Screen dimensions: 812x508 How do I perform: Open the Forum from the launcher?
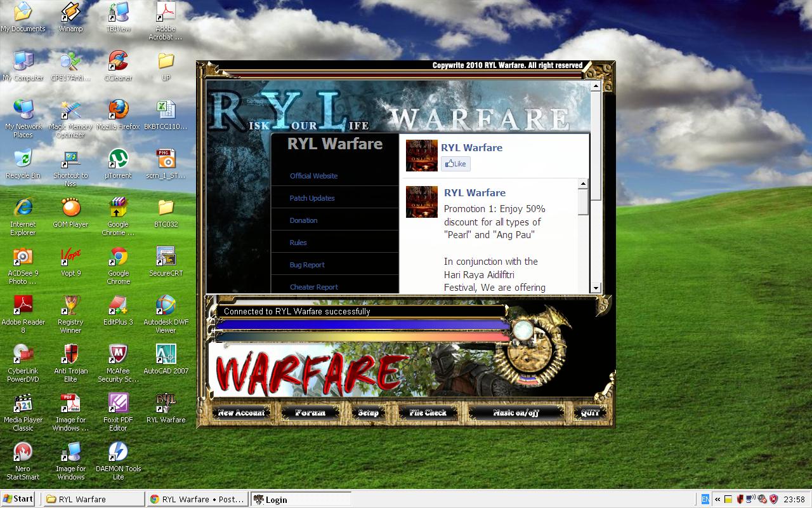[310, 413]
